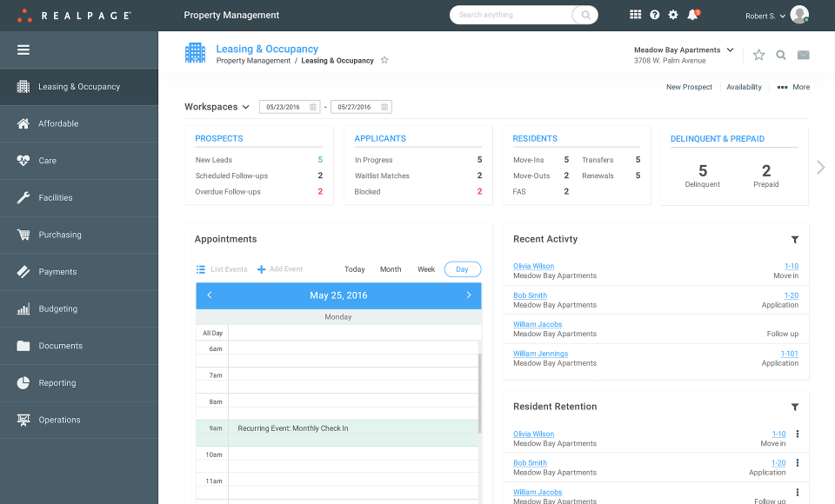Screen dimensions: 835x504
Task: Open William Jennings link
Action: [x=540, y=354]
